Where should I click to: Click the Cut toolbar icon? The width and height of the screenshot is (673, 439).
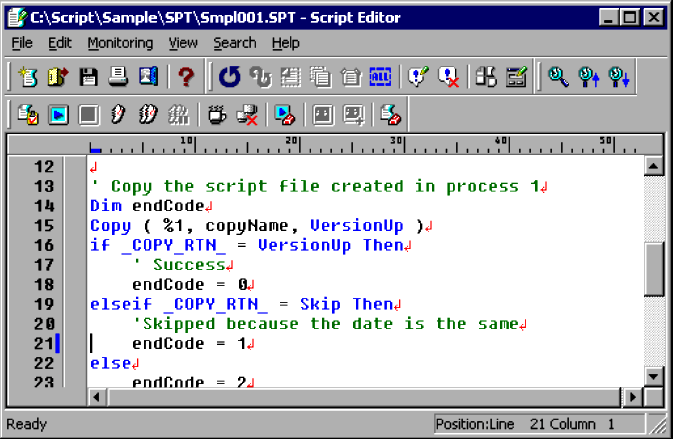(x=291, y=77)
